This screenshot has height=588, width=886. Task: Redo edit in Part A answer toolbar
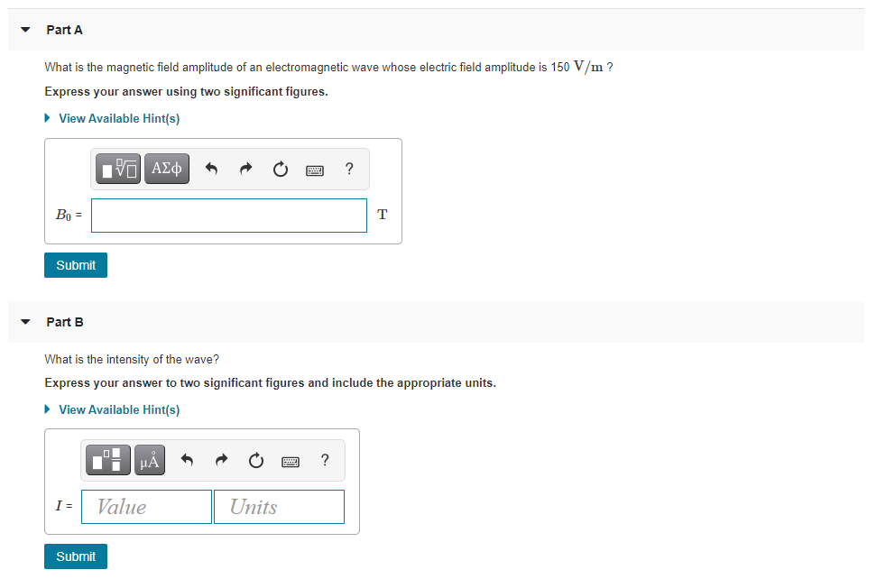point(245,169)
